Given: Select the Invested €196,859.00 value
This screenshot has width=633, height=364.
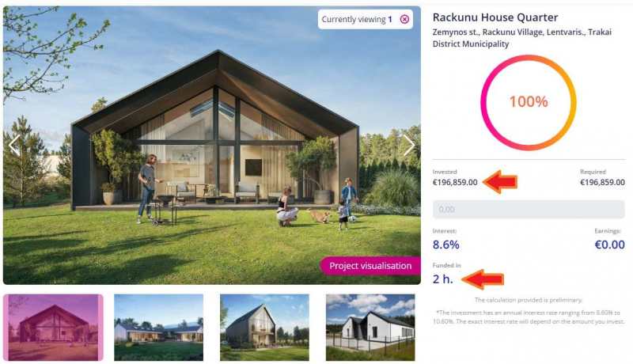Looking at the screenshot, I should point(455,183).
